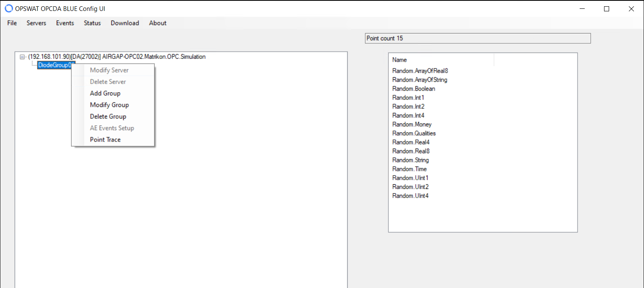Screen dimensions: 644x288
Task: Select Random.Int1 in the point list
Action: pos(408,97)
